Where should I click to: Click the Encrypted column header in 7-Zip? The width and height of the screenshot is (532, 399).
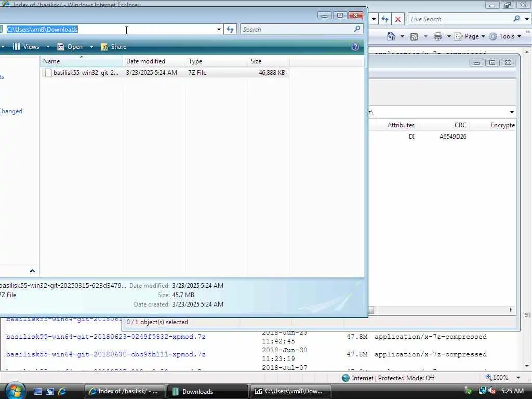pyautogui.click(x=502, y=125)
